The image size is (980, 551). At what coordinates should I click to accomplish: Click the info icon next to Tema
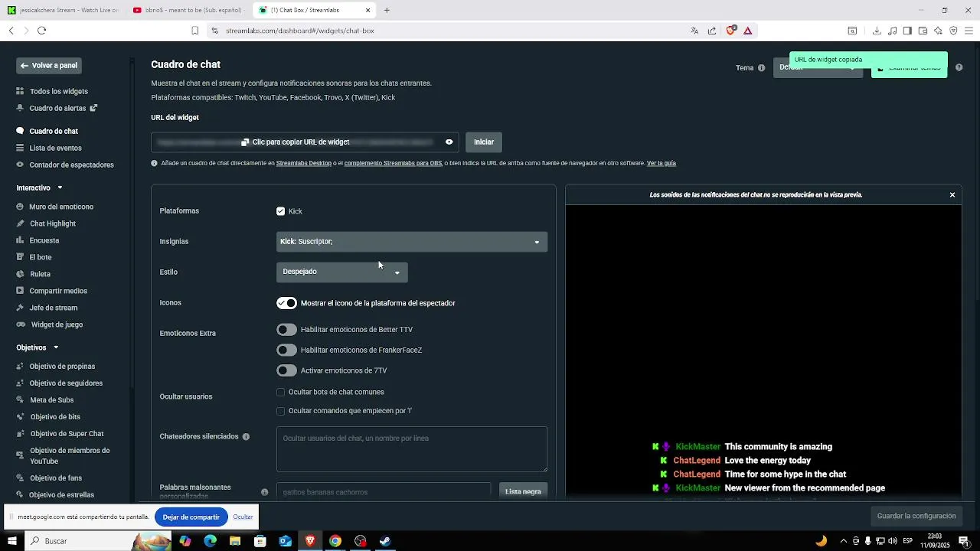pos(761,68)
